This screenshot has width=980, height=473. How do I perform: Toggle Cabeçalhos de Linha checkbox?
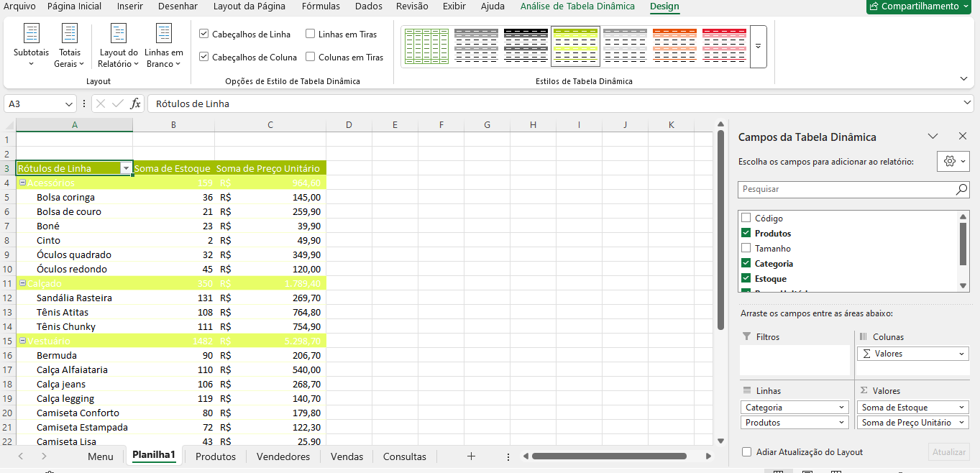click(x=204, y=34)
